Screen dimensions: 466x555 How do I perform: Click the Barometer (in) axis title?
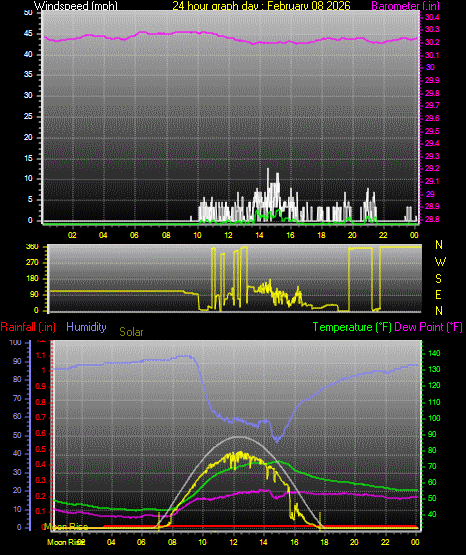point(405,5)
